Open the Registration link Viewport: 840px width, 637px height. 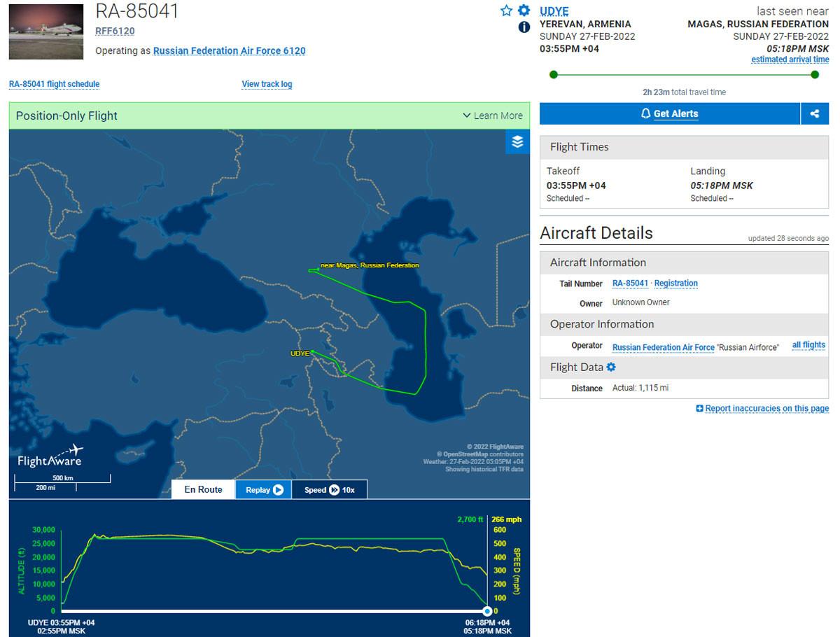(x=675, y=283)
